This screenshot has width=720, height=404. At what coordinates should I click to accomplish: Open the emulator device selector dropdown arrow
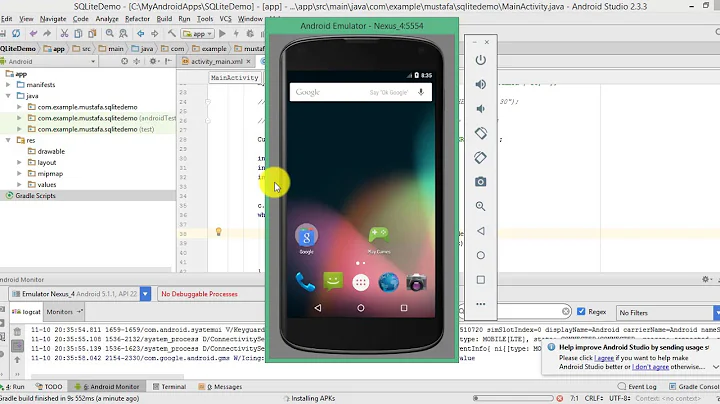pos(145,294)
